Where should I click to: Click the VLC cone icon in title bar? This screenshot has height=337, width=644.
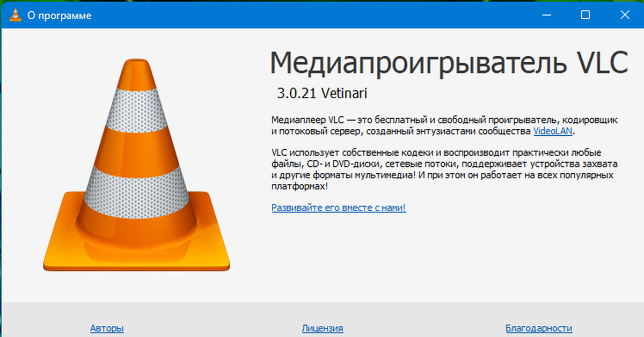point(16,16)
